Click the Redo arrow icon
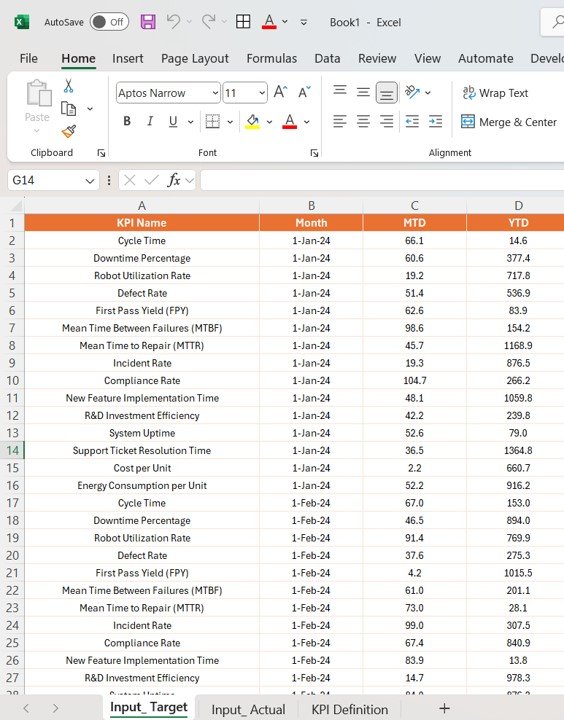 click(x=209, y=22)
